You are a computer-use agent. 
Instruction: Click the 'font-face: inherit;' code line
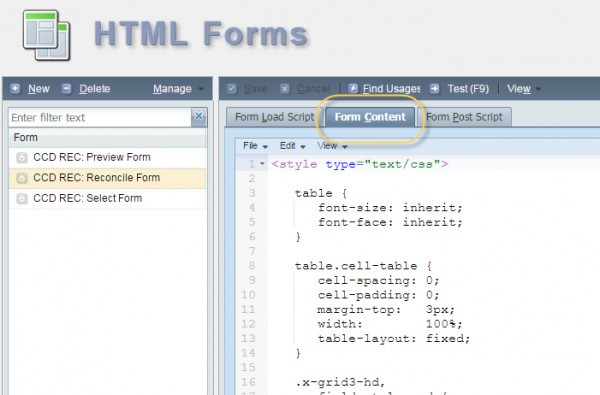click(390, 222)
